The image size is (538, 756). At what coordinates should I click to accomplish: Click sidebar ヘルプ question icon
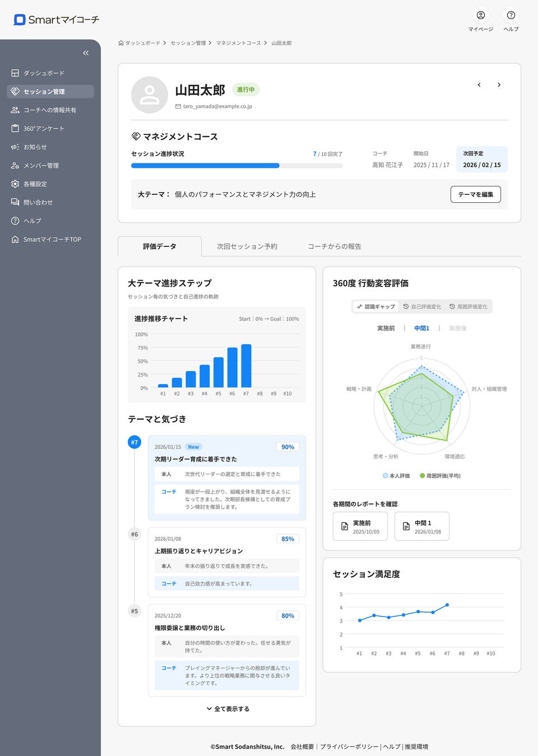15,221
